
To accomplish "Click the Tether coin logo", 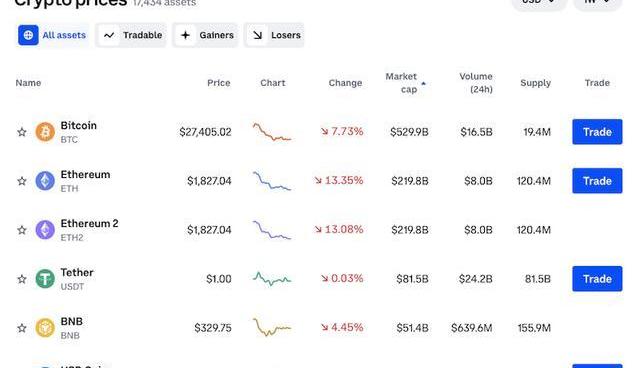I will pos(45,279).
